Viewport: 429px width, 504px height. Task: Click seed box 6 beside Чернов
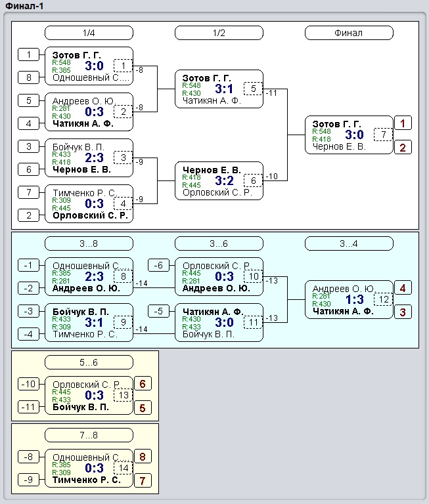pos(29,169)
